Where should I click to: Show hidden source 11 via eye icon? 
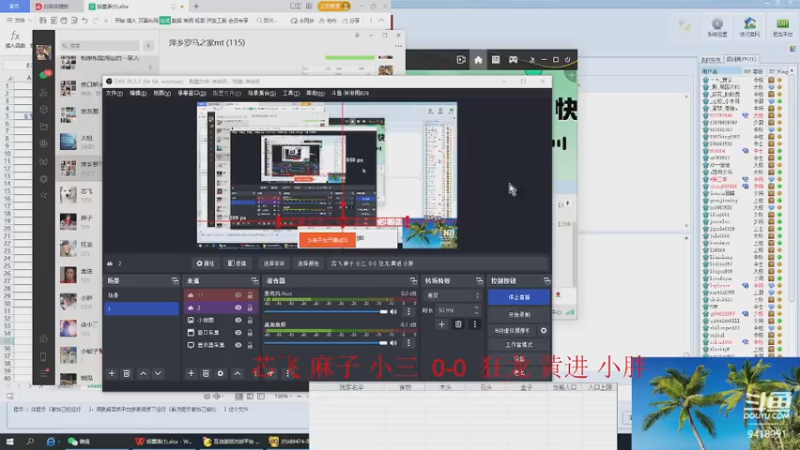(x=238, y=295)
